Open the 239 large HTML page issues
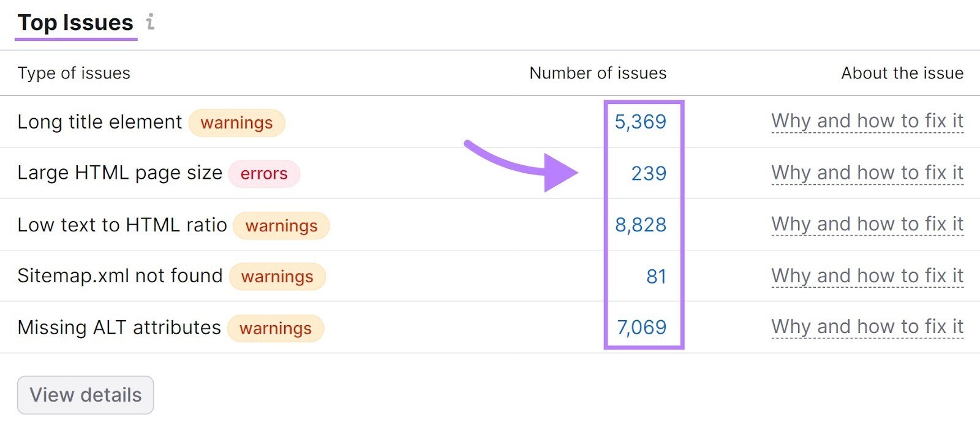This screenshot has width=980, height=434. click(x=649, y=173)
